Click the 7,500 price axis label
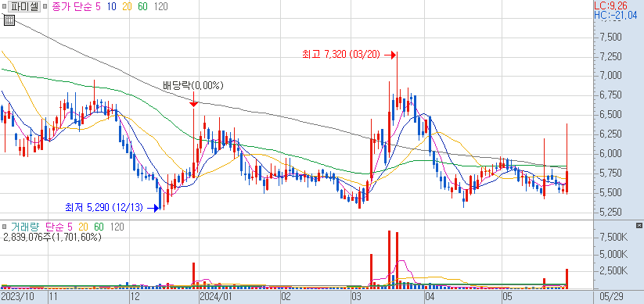 point(610,37)
